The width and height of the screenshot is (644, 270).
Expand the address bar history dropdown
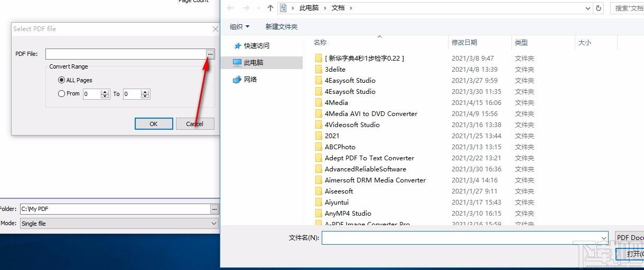click(588, 8)
